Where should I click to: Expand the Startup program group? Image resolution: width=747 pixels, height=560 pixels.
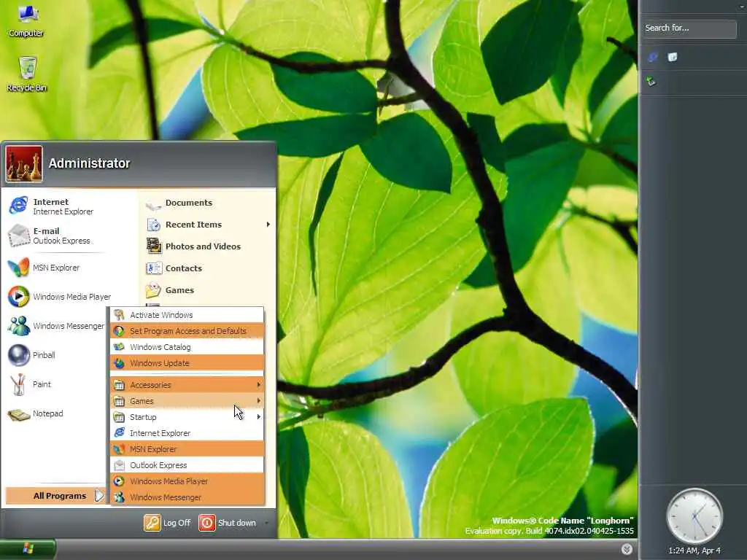pos(187,417)
